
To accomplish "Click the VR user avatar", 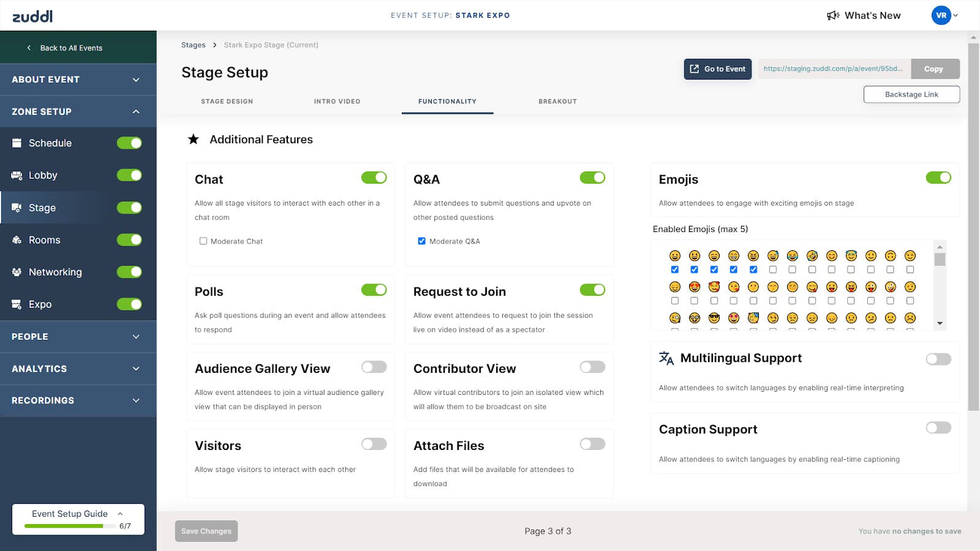I will 941,15.
